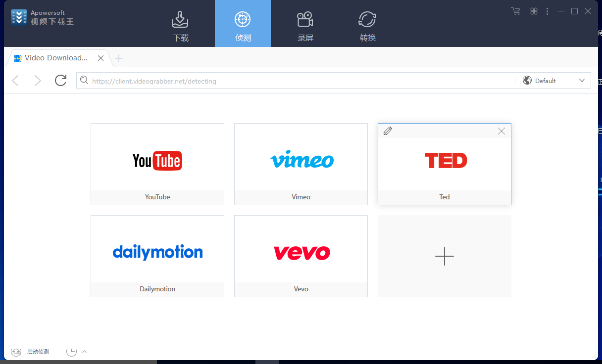Switch to the 侦测 detect tab
The image size is (602, 364).
243,24
